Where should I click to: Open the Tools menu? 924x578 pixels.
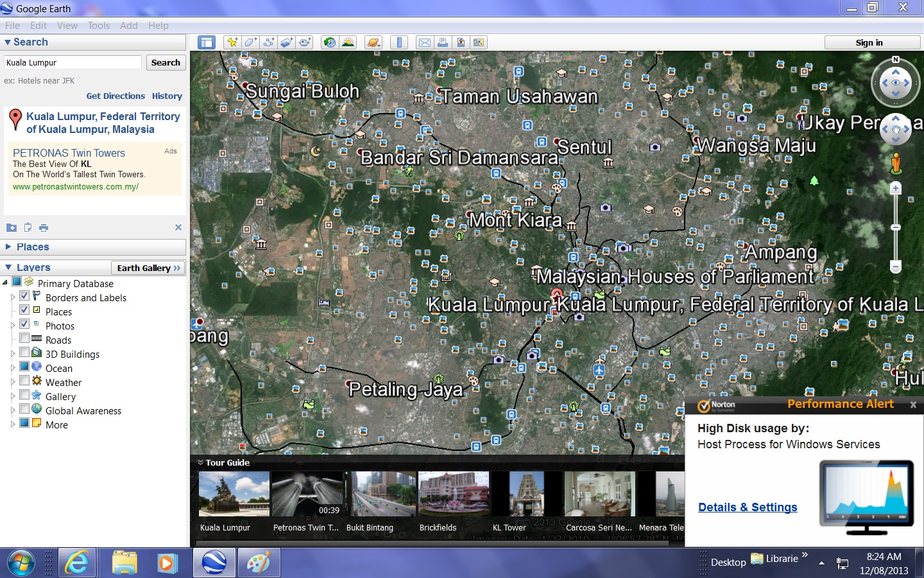tap(99, 26)
